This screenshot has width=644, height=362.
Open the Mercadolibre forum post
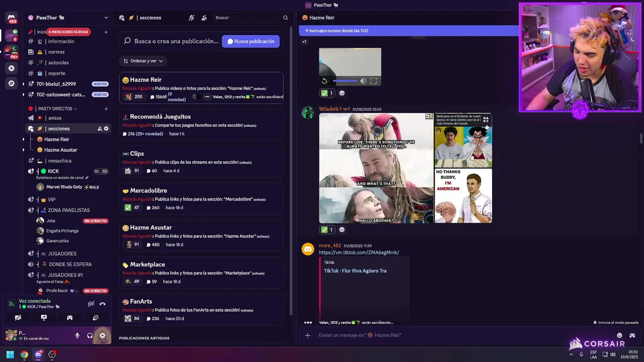201,199
